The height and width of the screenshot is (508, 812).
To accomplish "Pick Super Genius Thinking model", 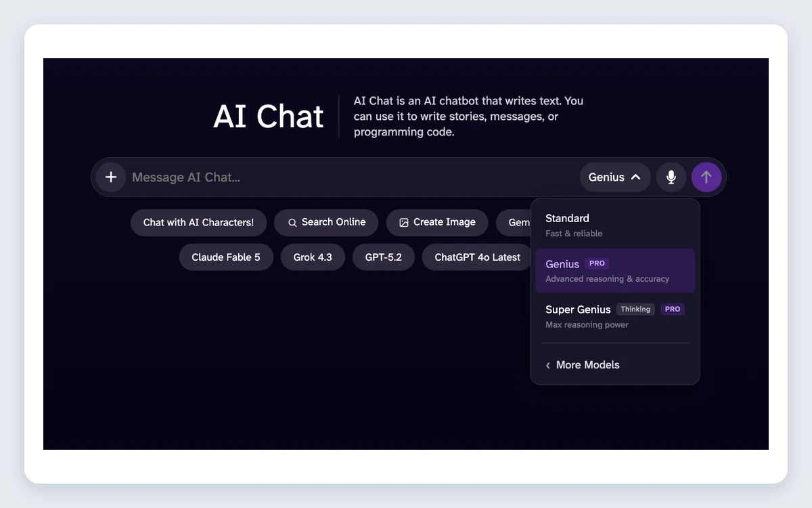I will (x=615, y=316).
